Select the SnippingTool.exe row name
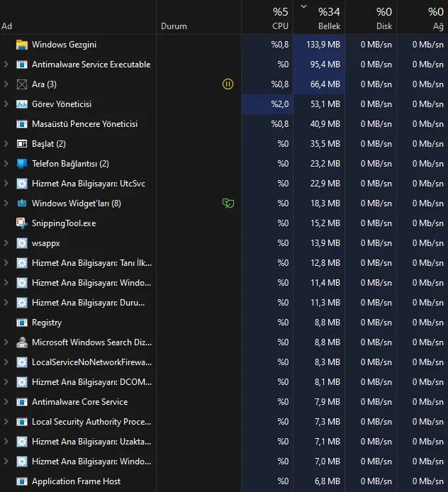Screen dimensions: 448x492 coord(64,223)
